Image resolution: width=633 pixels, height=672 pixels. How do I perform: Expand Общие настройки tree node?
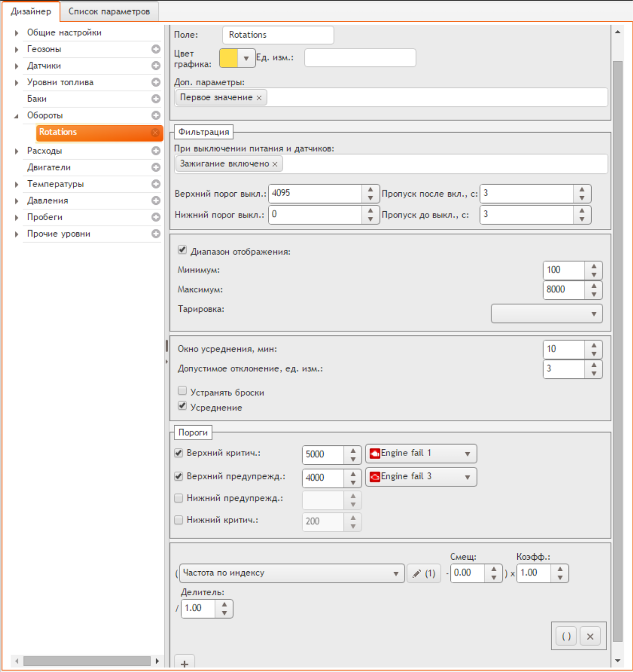tap(16, 33)
